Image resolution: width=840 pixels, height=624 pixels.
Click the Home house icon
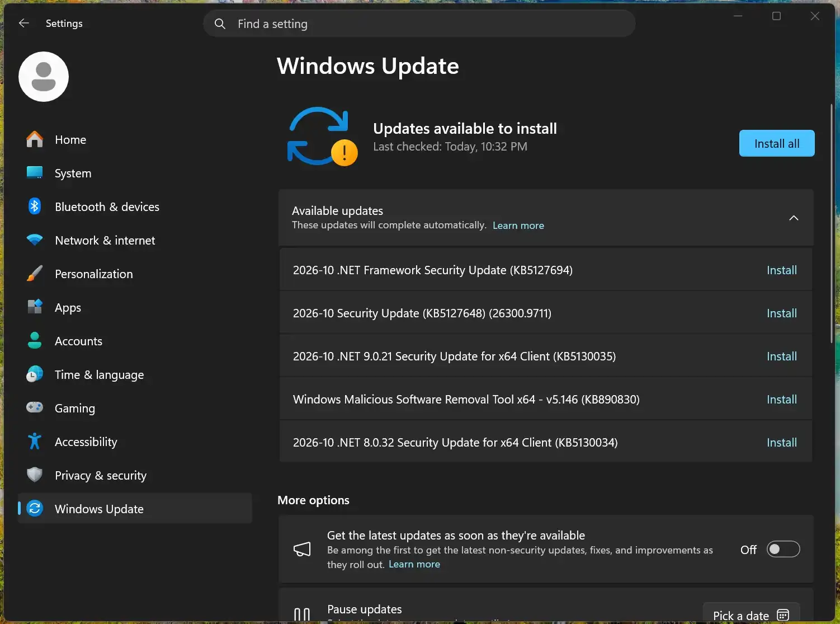[35, 139]
